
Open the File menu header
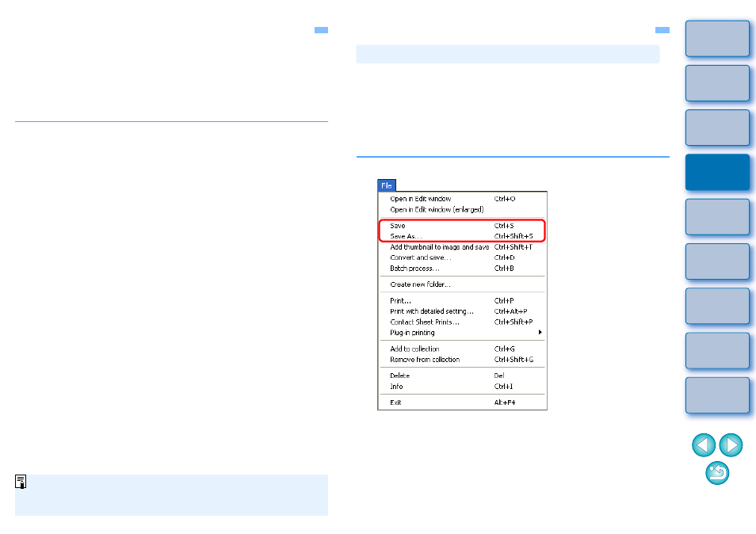(x=387, y=185)
